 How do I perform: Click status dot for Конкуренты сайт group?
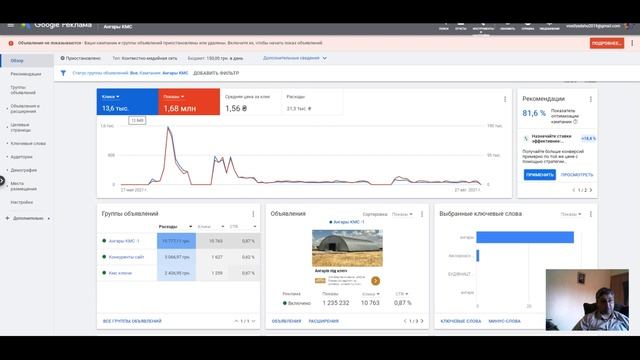click(x=104, y=257)
